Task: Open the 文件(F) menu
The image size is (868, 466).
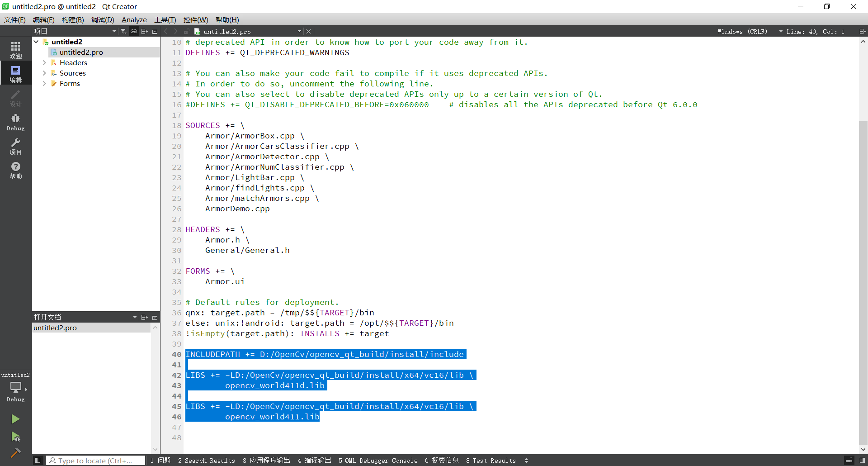Action: 14,19
